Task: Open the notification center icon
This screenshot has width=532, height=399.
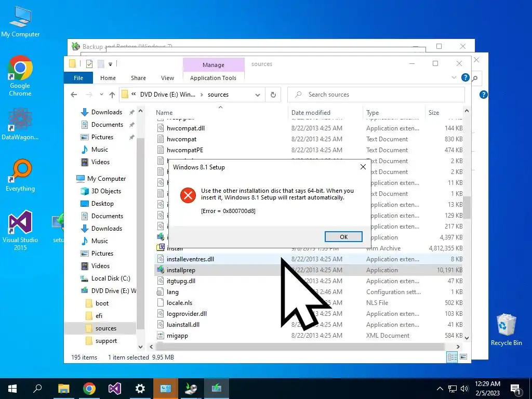Action: [516, 389]
